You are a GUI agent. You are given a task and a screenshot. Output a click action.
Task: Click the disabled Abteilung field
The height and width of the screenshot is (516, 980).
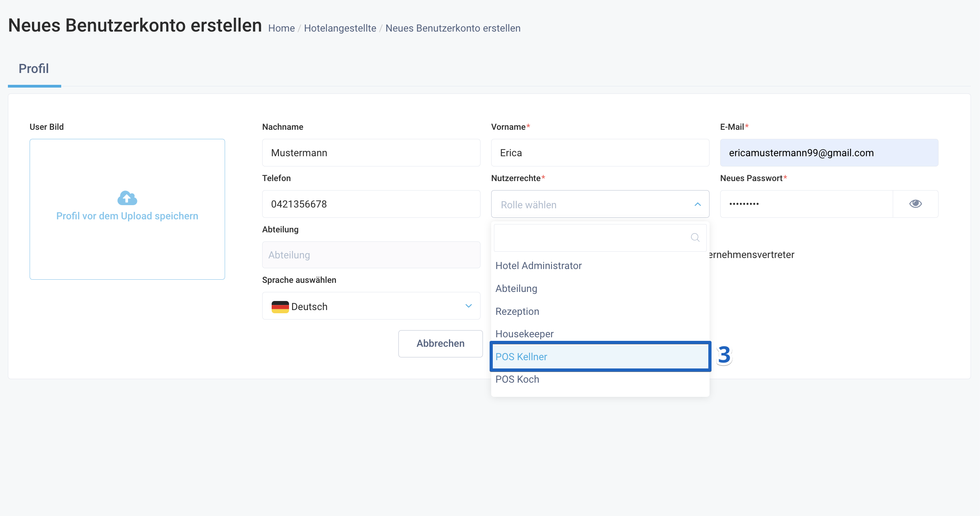[371, 255]
